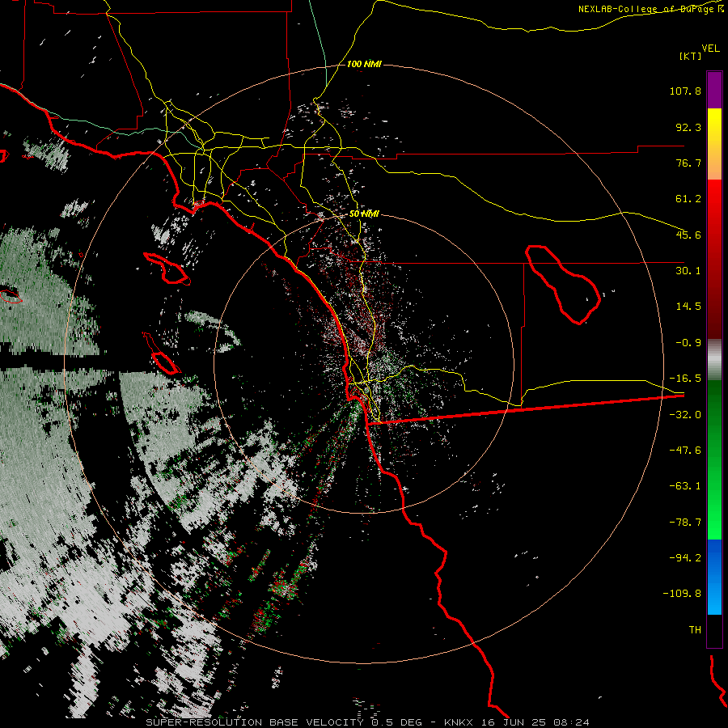Click the 76.7 velocity scale value
The width and height of the screenshot is (728, 728).
(688, 163)
